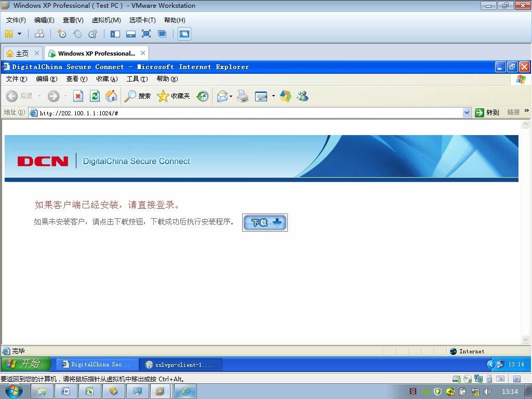
Task: Click VMware thumbnail bar view icon
Action: [x=130, y=34]
